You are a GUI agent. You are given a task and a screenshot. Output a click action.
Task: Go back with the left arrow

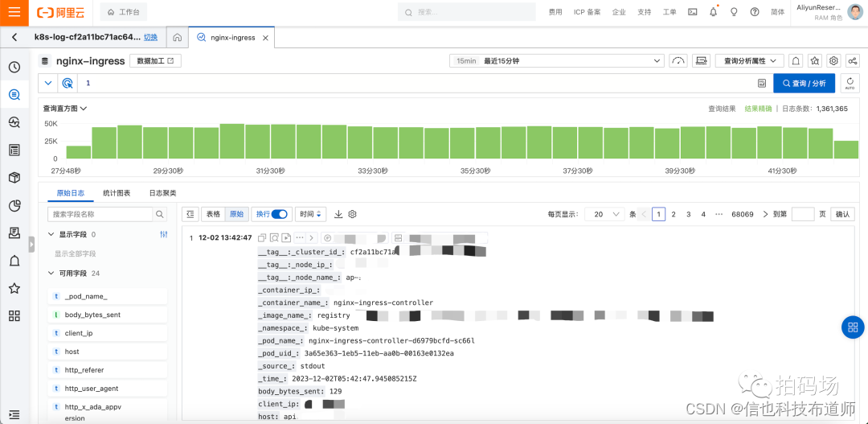pos(14,38)
